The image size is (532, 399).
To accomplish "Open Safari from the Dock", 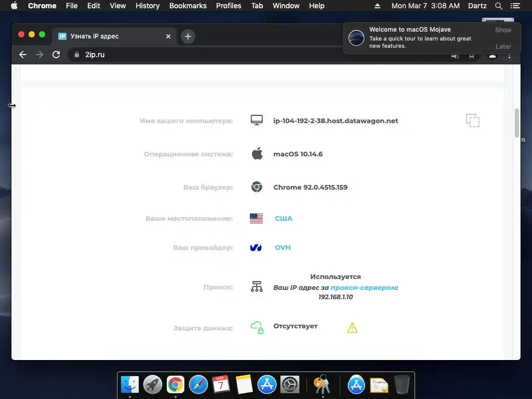I will (198, 384).
